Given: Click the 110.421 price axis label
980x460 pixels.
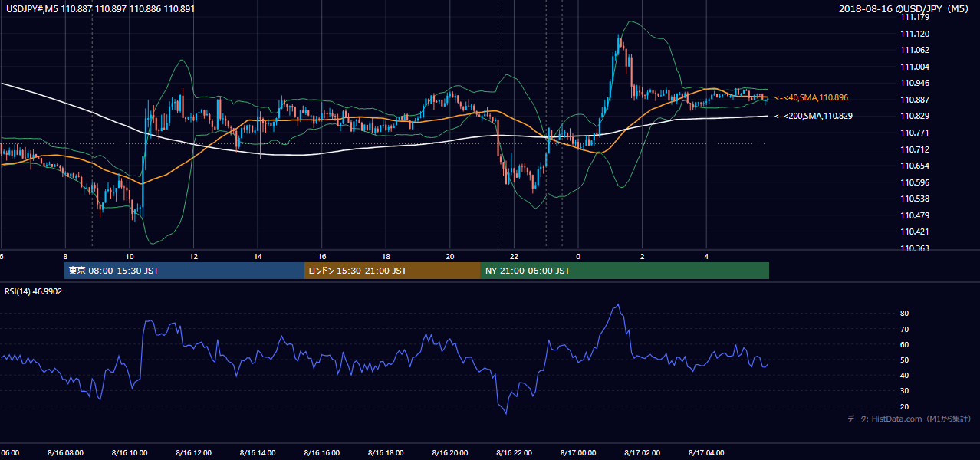Looking at the screenshot, I should point(914,232).
